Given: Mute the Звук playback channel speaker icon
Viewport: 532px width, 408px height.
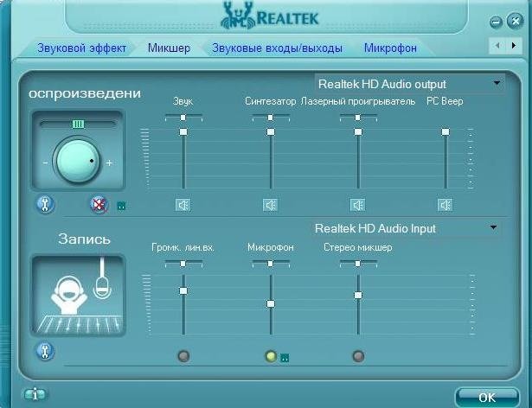Looking at the screenshot, I should (x=183, y=205).
